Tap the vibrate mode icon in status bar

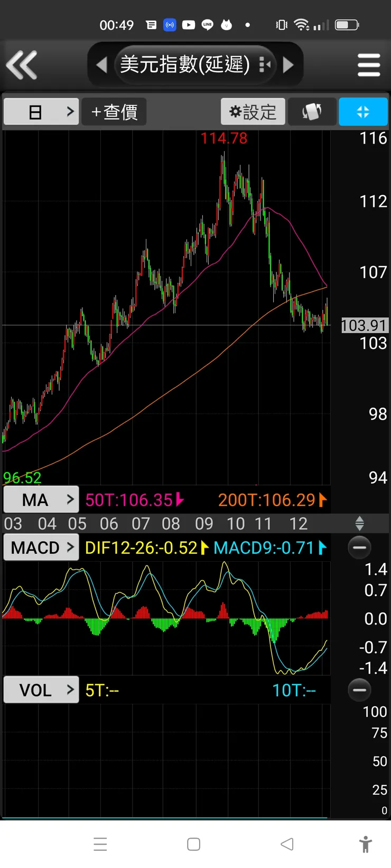coord(282,25)
